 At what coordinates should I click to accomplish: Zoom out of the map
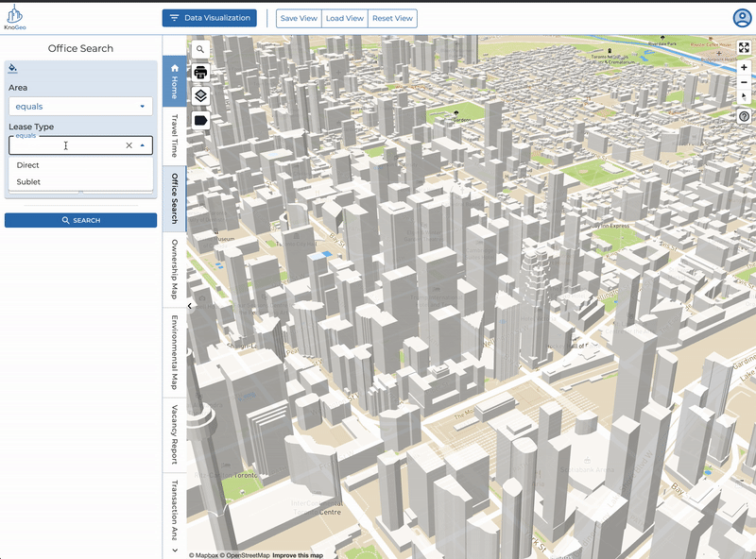[x=744, y=82]
